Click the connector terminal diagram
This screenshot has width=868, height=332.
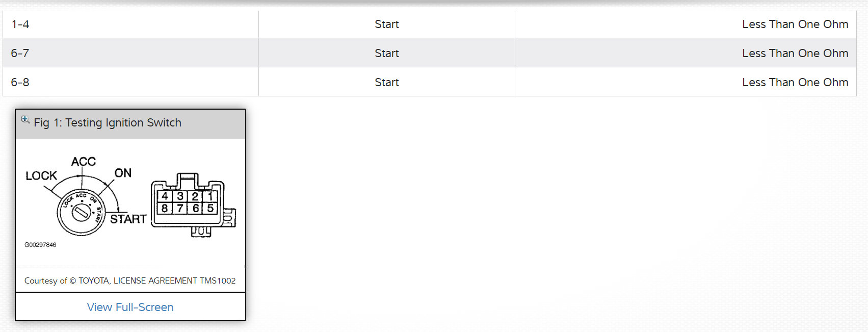point(194,205)
